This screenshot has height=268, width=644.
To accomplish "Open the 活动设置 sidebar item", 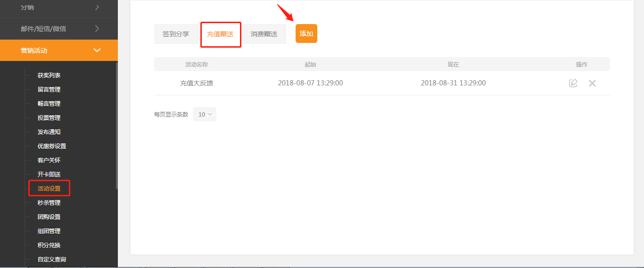I will (x=49, y=189).
